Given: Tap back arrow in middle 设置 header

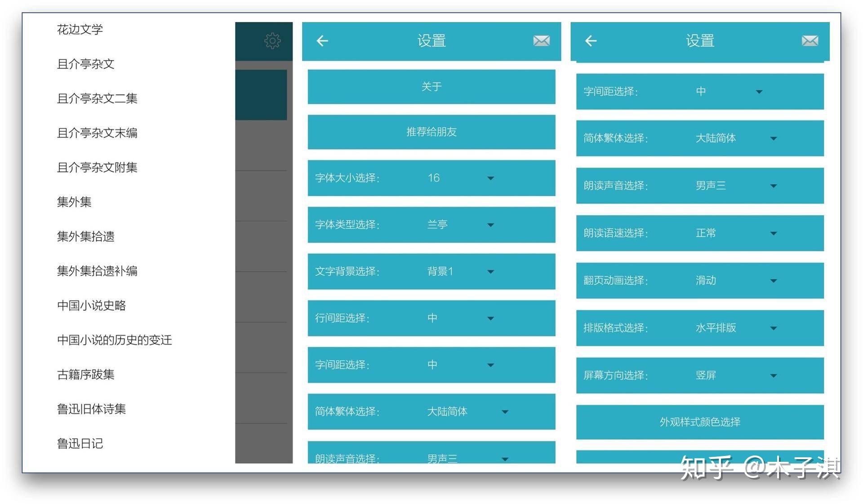Looking at the screenshot, I should pos(322,41).
